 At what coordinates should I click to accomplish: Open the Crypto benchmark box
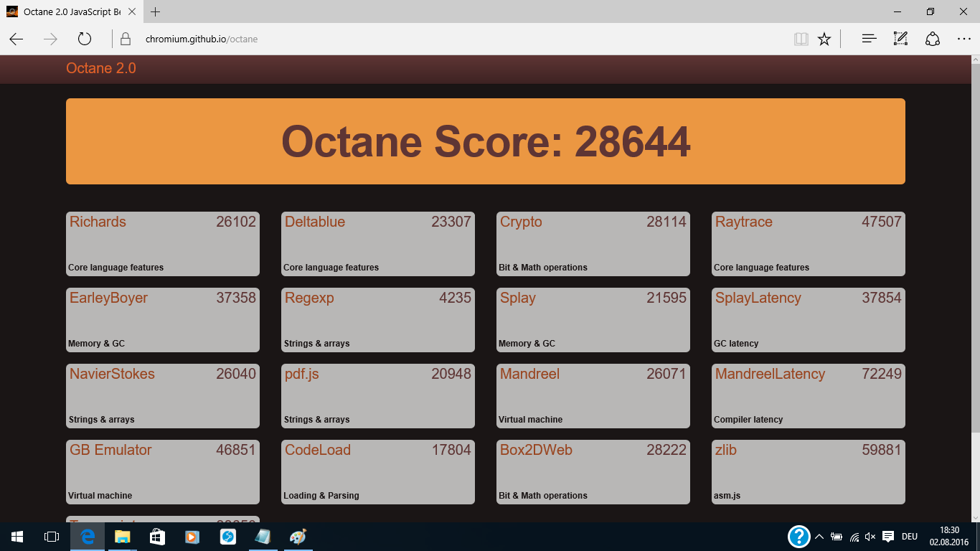point(593,244)
